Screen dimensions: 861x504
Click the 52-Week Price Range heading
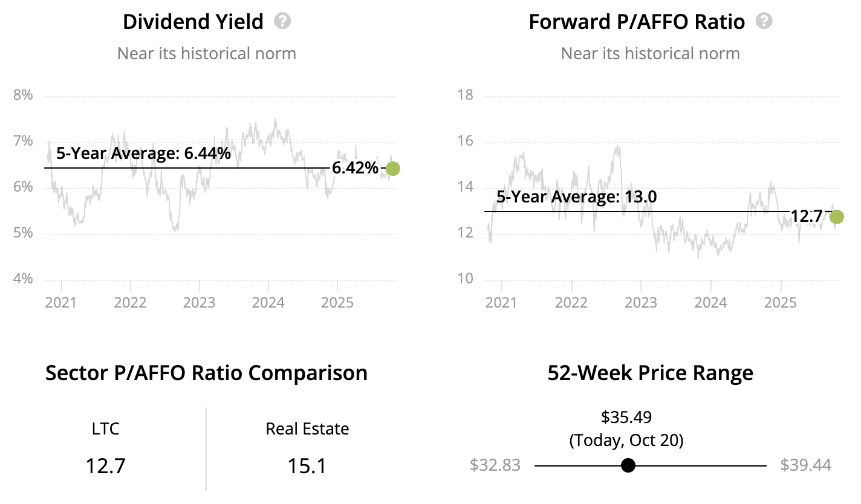click(x=650, y=373)
